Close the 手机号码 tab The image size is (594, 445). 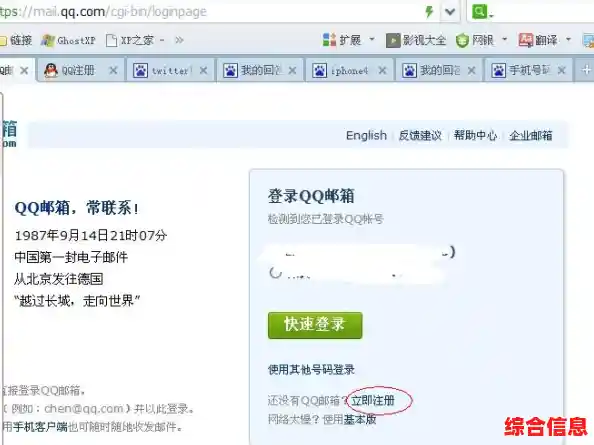pyautogui.click(x=562, y=70)
